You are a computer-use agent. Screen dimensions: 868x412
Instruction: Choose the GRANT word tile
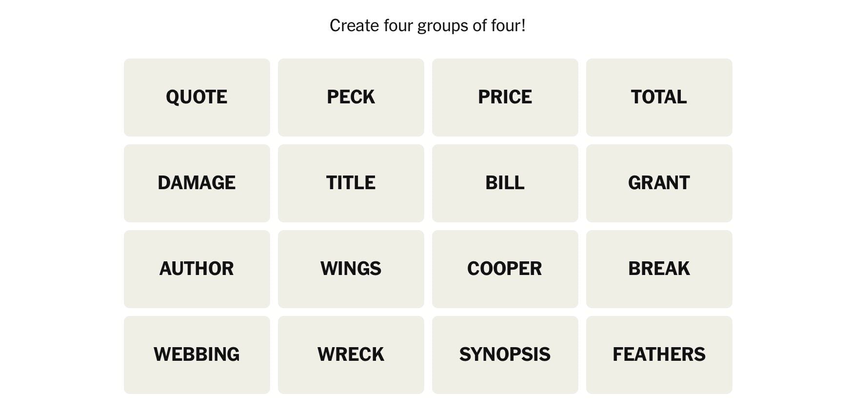pos(659,183)
